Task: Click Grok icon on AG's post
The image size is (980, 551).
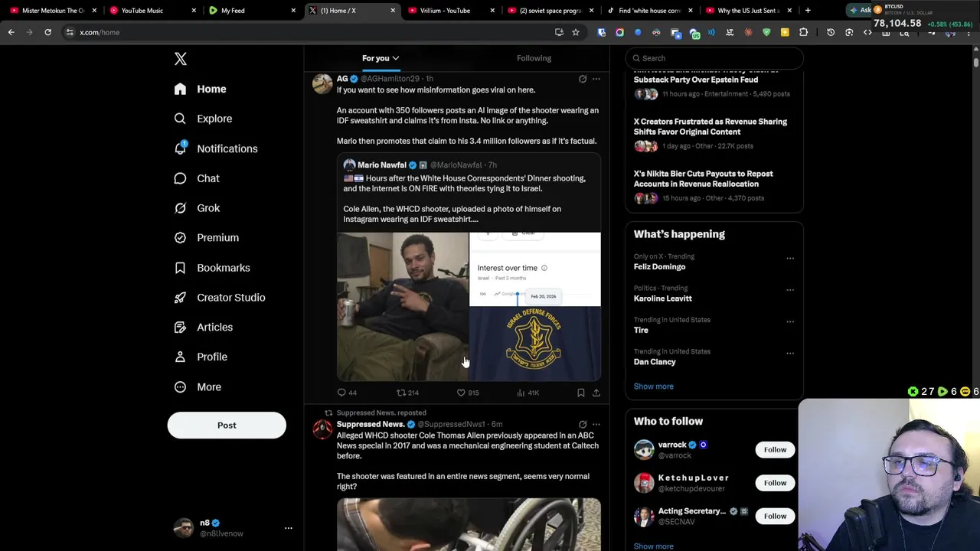Action: coord(583,79)
